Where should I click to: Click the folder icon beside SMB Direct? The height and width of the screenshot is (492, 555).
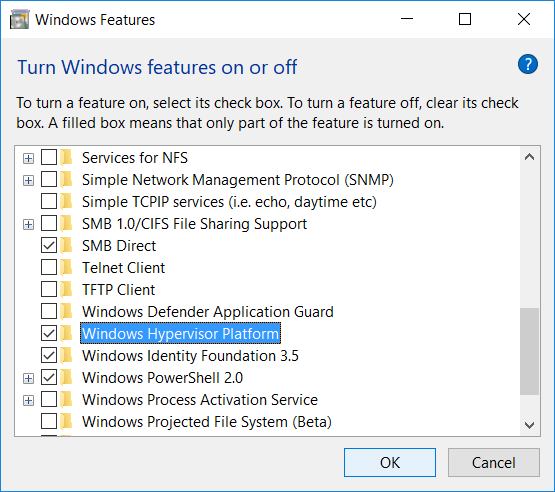click(x=66, y=246)
